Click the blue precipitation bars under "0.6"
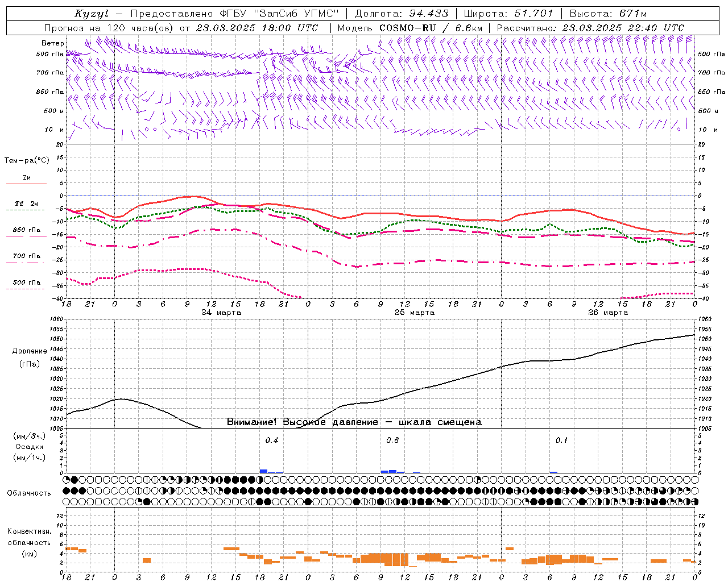Viewport: 728px width, 582px height. [392, 471]
